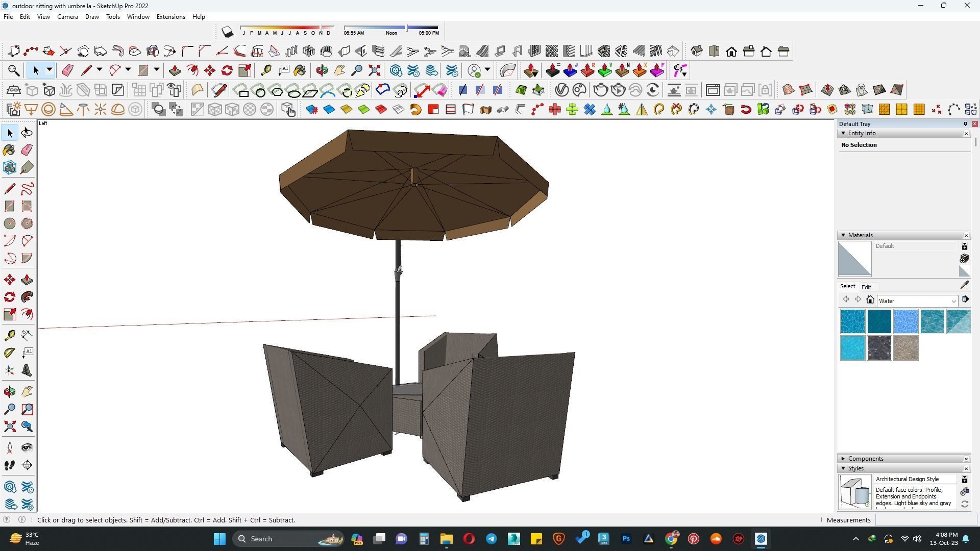
Task: Toggle Show/Hide Shadows button
Action: tap(228, 32)
